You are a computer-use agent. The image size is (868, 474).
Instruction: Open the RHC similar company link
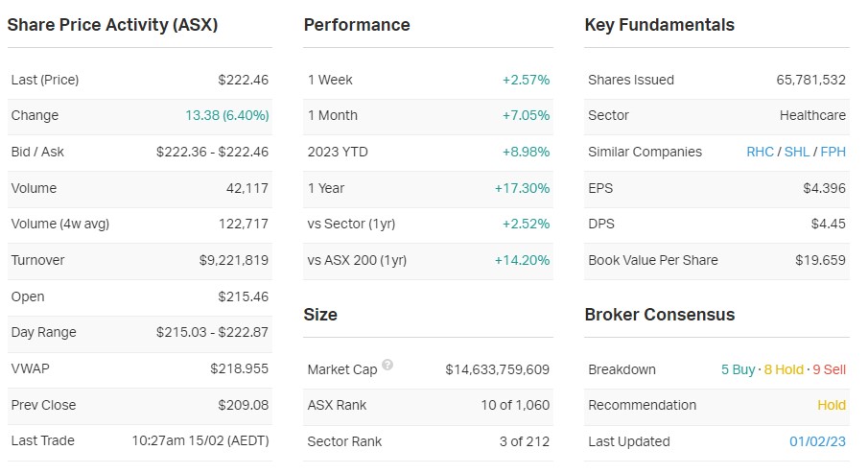(760, 152)
